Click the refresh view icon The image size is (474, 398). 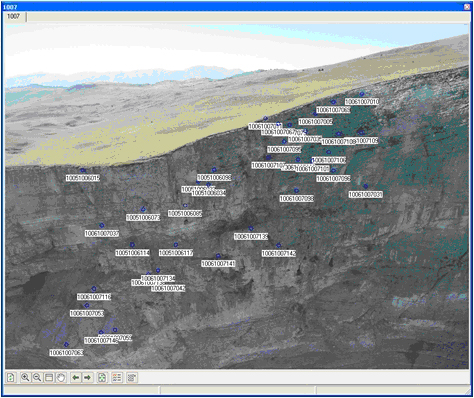tap(11, 378)
